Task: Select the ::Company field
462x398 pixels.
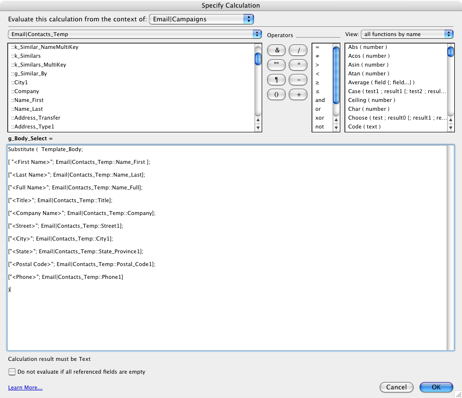Action: pyautogui.click(x=131, y=91)
